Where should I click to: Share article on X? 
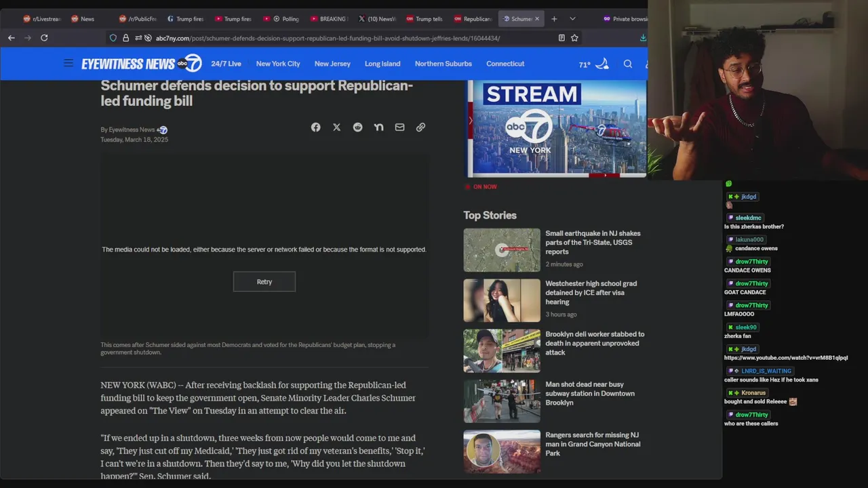[x=336, y=127]
